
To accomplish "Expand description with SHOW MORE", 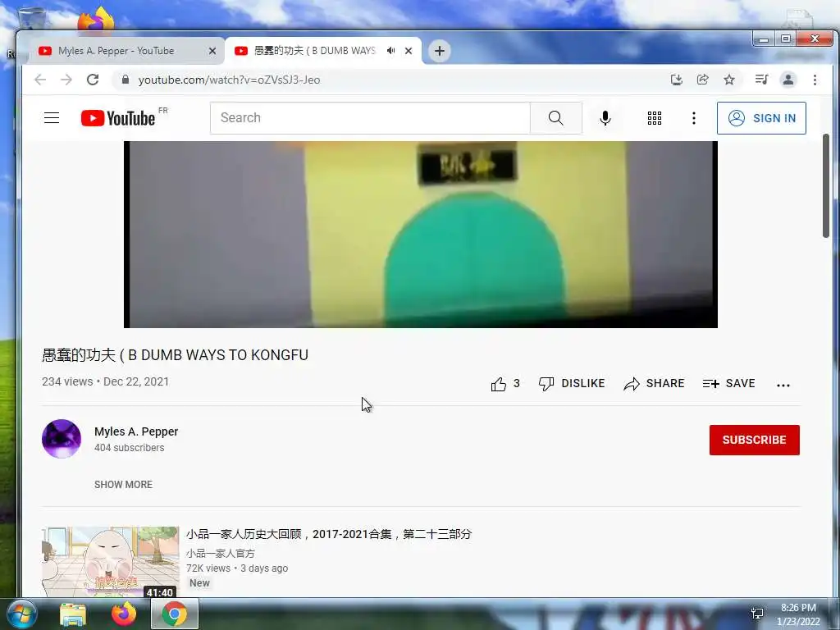I will pos(123,484).
